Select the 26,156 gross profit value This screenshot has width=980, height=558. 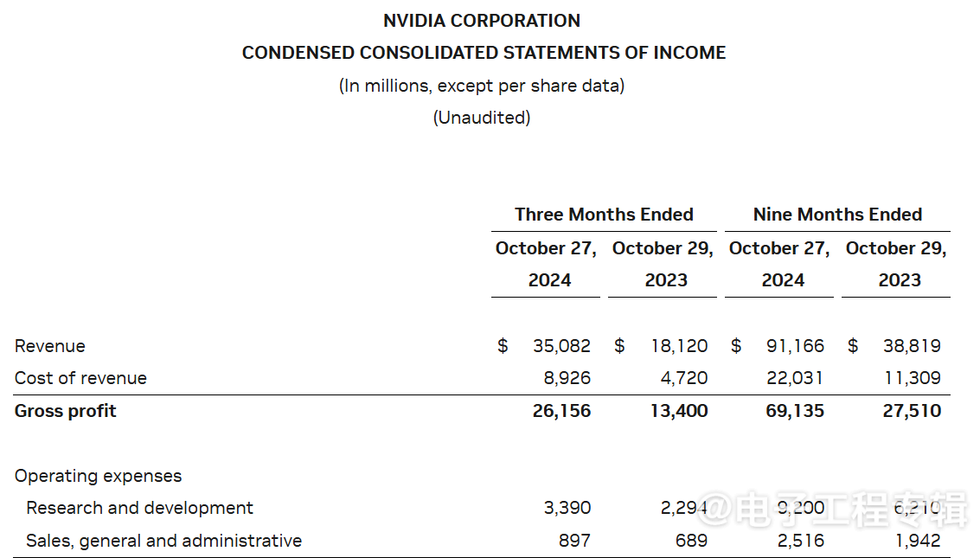pyautogui.click(x=561, y=411)
